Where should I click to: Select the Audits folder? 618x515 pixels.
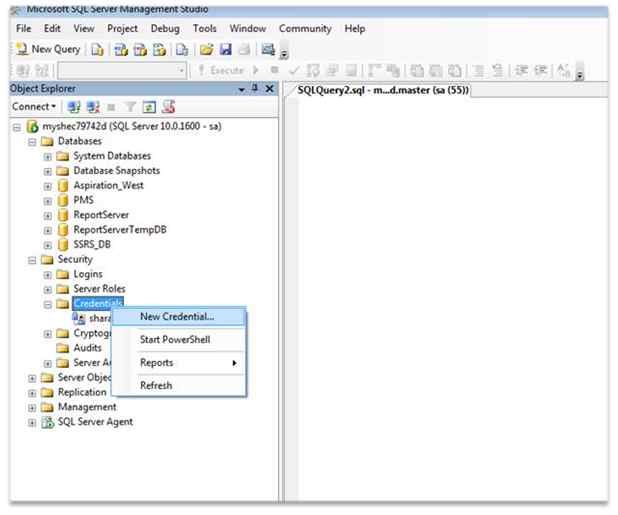click(87, 348)
